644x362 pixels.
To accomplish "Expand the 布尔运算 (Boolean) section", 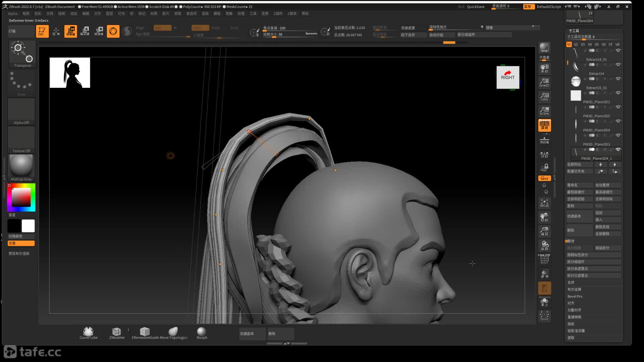I will (x=574, y=290).
